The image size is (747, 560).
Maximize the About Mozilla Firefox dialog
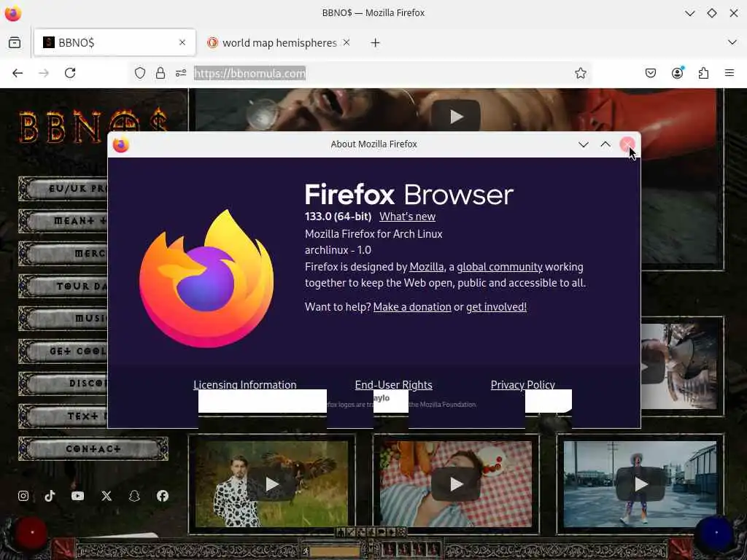[x=605, y=144]
